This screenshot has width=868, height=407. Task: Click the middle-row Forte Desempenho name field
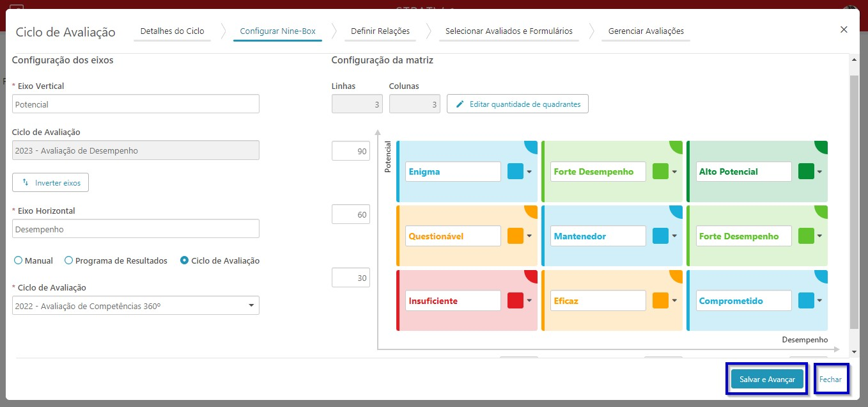[743, 236]
